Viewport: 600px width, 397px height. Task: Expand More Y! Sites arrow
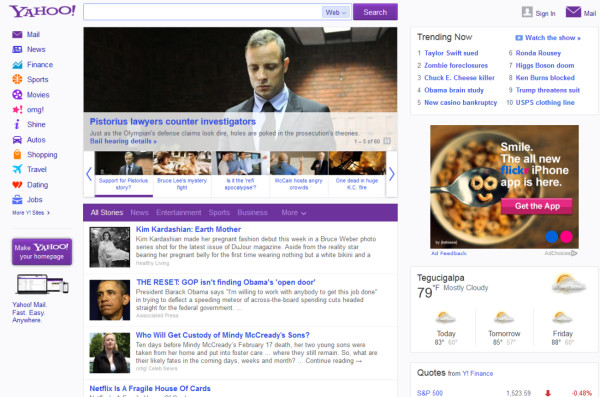[48, 213]
